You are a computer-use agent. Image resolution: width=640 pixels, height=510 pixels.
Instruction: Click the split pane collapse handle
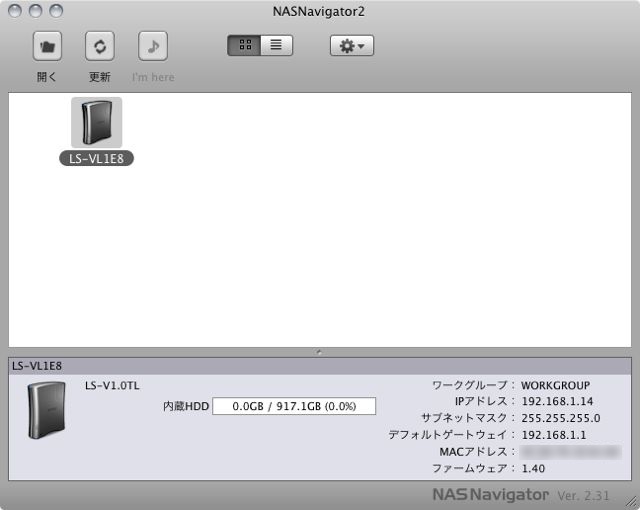click(x=319, y=352)
